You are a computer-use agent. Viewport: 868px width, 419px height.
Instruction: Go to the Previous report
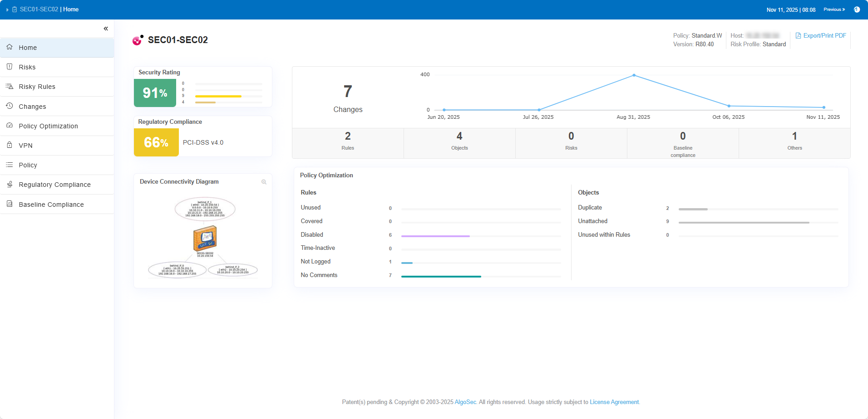tap(834, 10)
